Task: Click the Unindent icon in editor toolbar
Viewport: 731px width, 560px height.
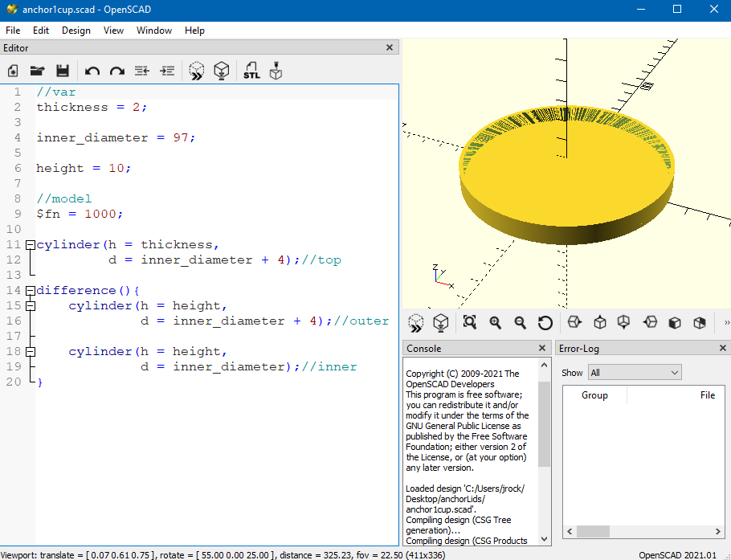Action: tap(142, 71)
